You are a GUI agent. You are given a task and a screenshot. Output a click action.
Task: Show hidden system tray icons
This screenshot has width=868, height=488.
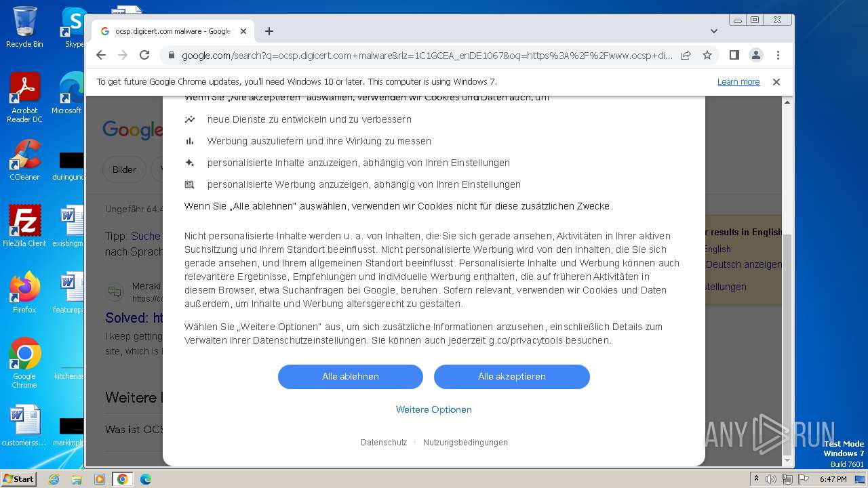tap(756, 479)
